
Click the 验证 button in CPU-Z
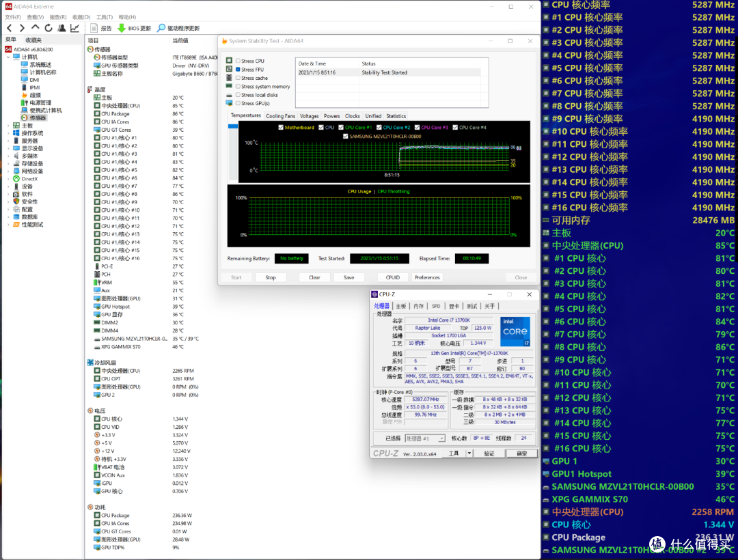click(x=489, y=453)
